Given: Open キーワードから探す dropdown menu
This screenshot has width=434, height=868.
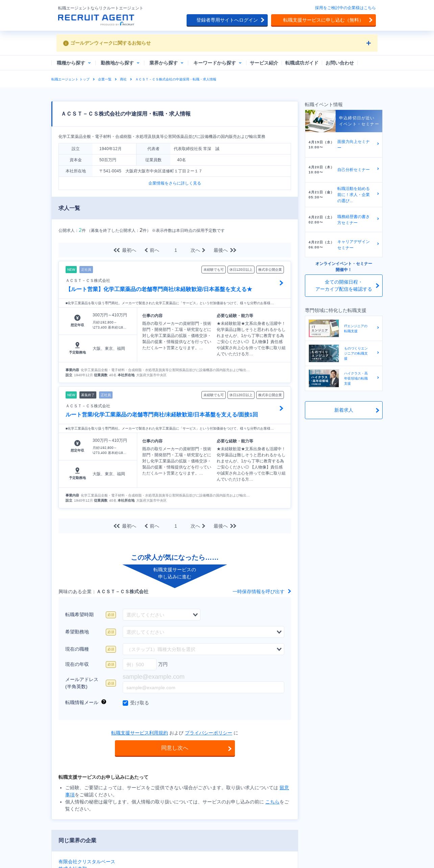Looking at the screenshot, I should tap(217, 63).
